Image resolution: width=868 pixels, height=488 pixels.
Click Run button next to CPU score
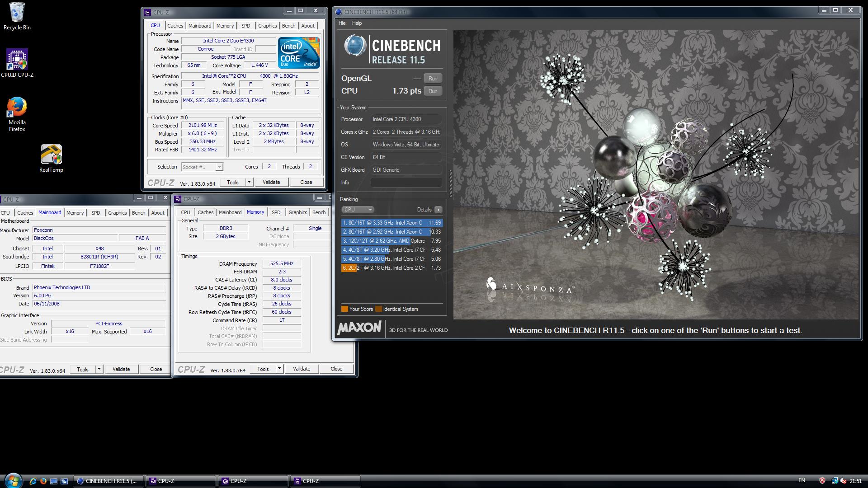433,91
